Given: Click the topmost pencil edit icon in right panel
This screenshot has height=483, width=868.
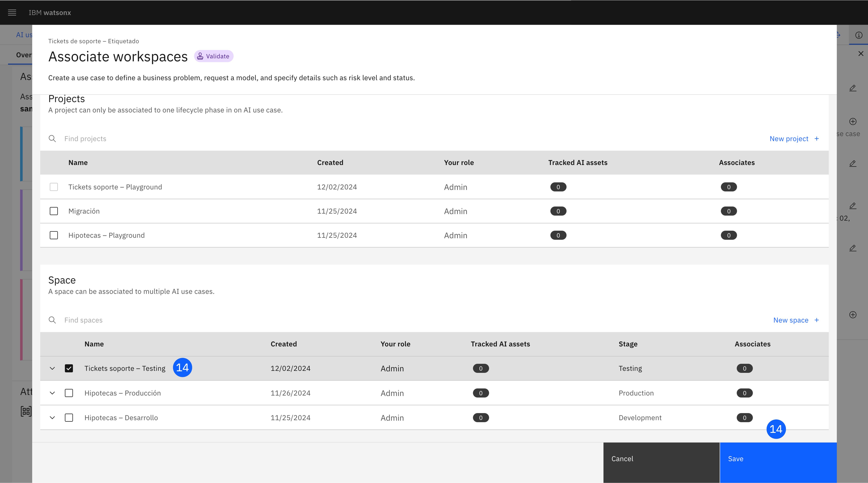Looking at the screenshot, I should tap(853, 88).
